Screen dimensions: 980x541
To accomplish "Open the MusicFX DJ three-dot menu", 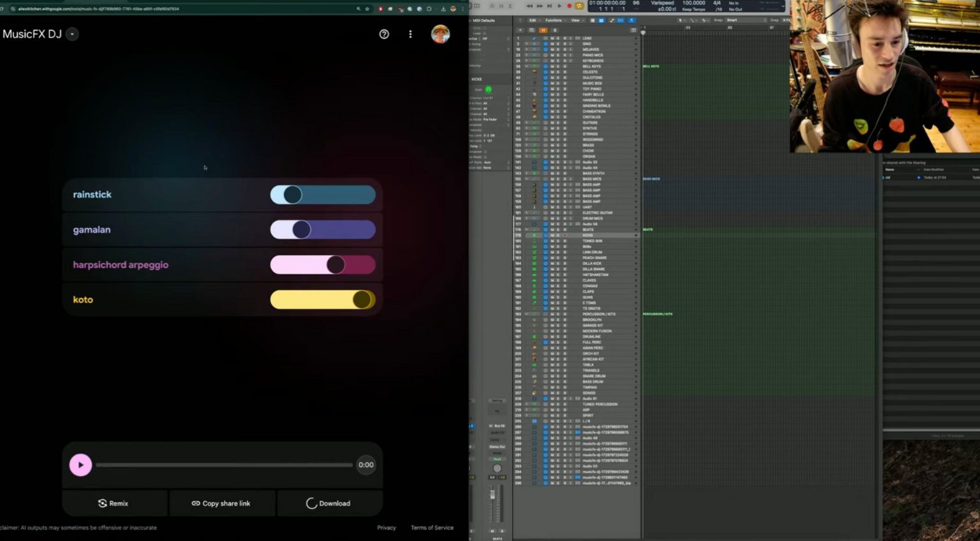I will (x=410, y=34).
